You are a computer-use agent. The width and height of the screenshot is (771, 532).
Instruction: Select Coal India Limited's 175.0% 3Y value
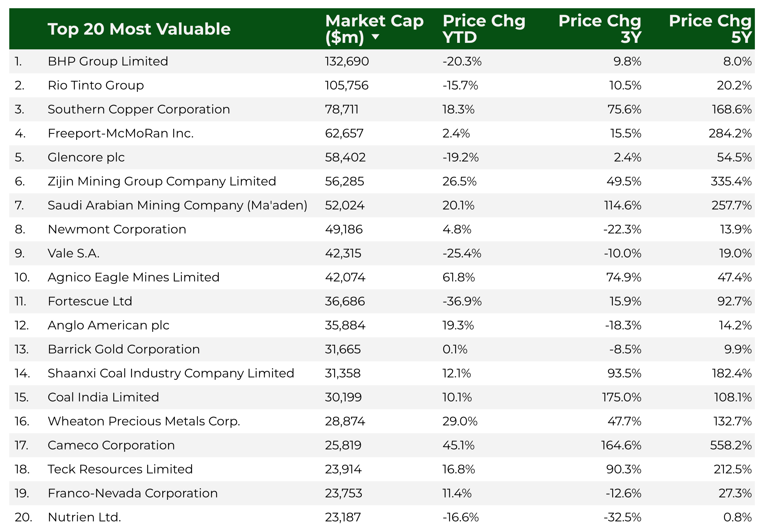click(x=621, y=397)
